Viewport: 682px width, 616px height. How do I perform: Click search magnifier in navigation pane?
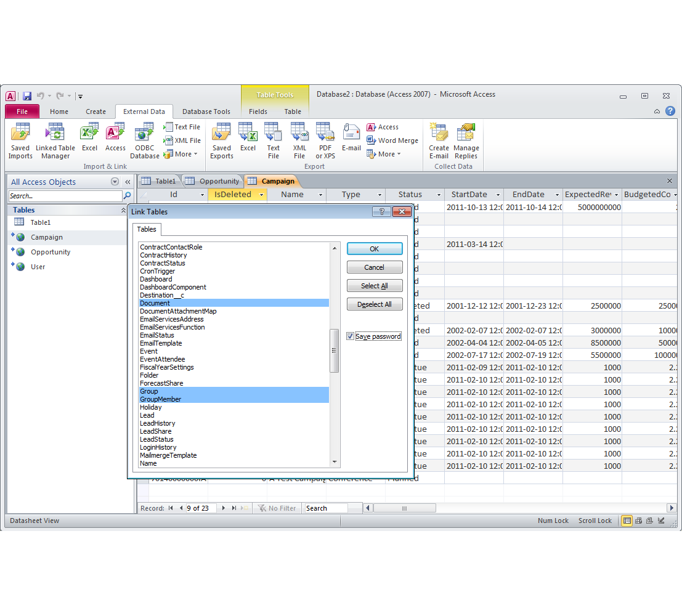pyautogui.click(x=128, y=196)
